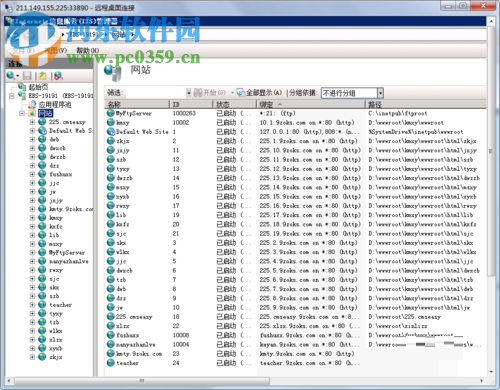Select 应用程序池 application pools node

(x=55, y=105)
